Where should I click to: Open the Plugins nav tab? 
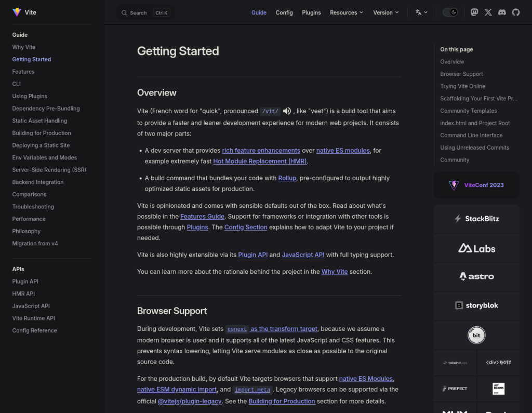(311, 12)
